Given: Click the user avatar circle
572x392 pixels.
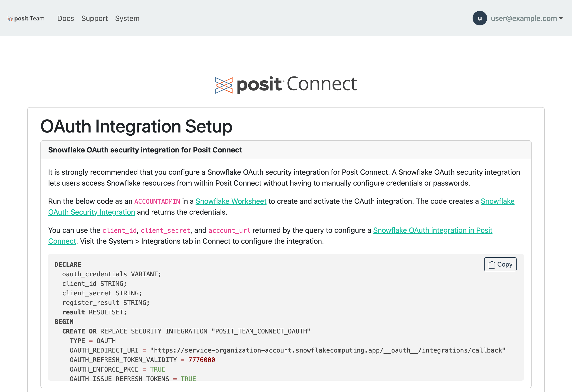Looking at the screenshot, I should point(479,18).
